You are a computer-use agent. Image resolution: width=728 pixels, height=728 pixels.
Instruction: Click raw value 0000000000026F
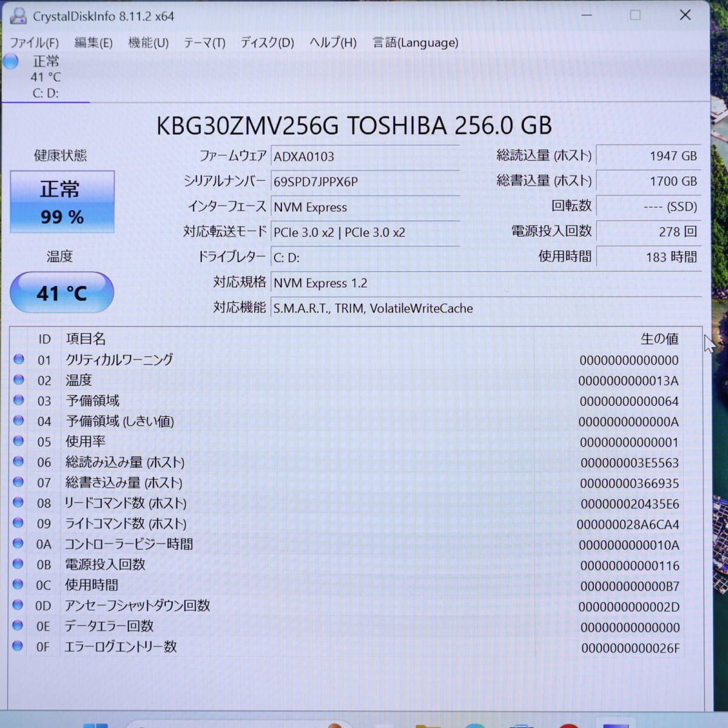[630, 649]
